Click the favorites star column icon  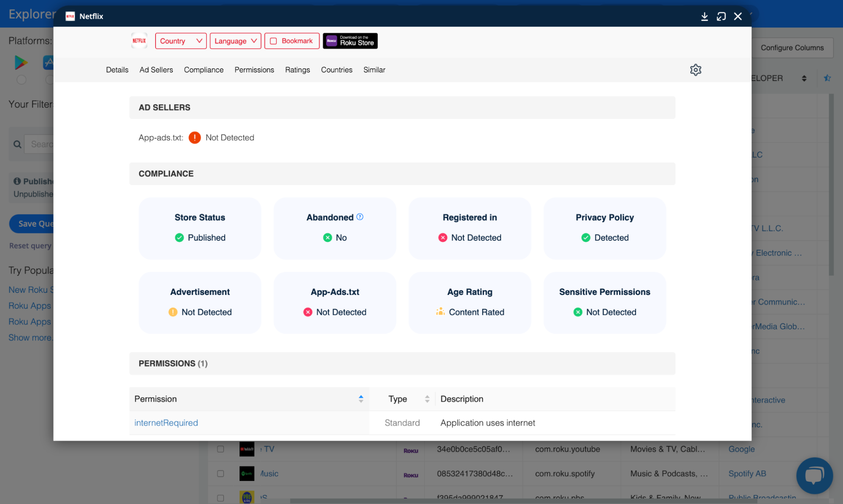pyautogui.click(x=827, y=78)
